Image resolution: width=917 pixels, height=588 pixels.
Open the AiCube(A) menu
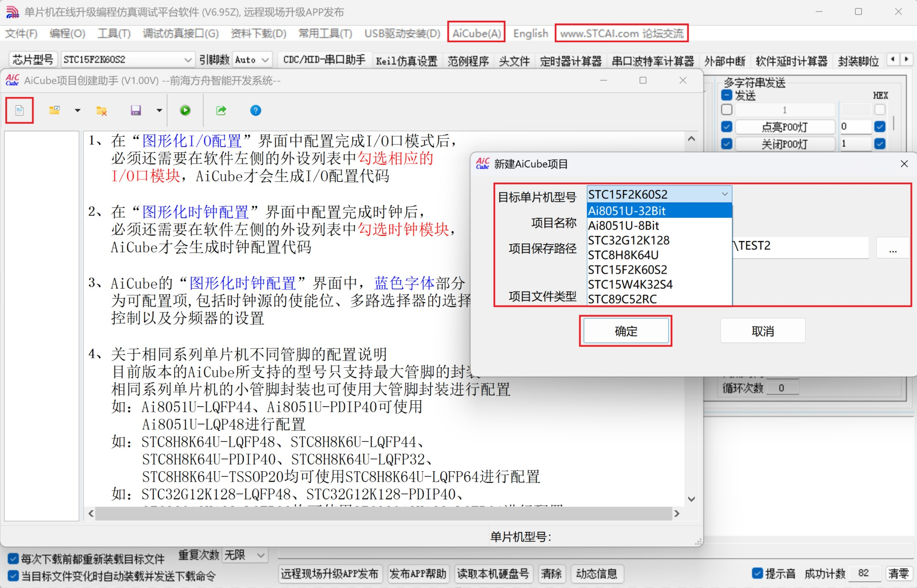pyautogui.click(x=476, y=33)
